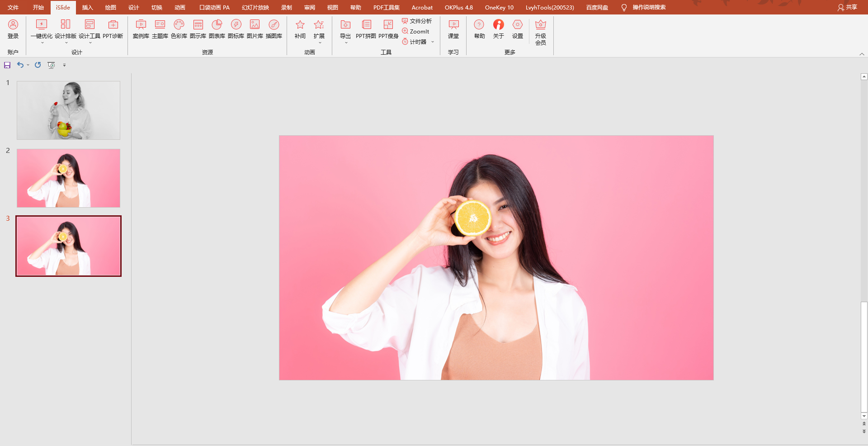
Task: Expand the 设计排版 dropdown arrow
Action: tap(66, 43)
